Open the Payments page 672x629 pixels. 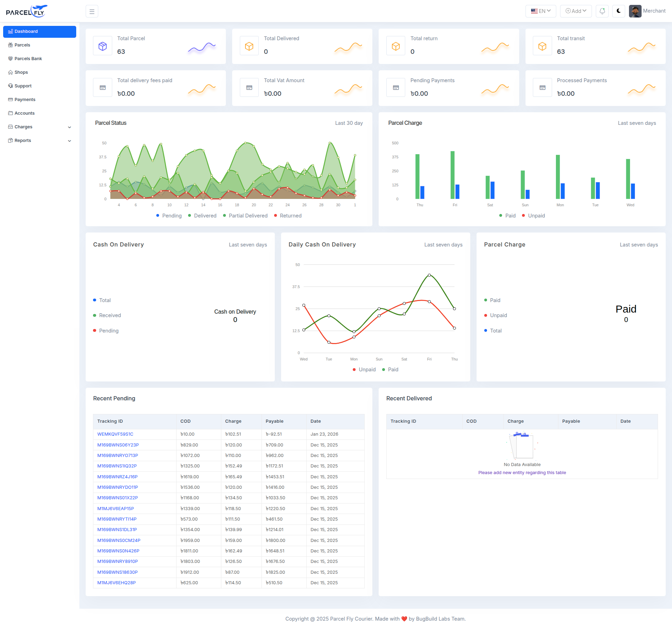coord(24,99)
